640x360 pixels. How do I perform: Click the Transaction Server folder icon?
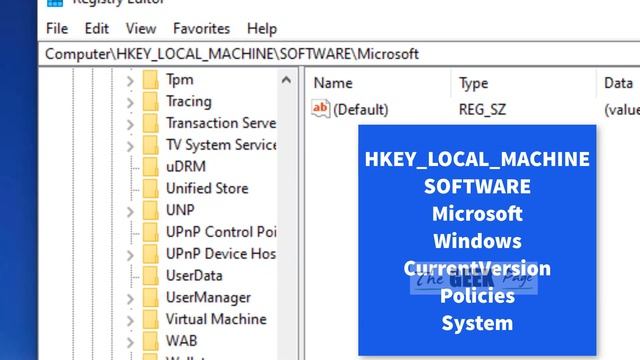(151, 123)
